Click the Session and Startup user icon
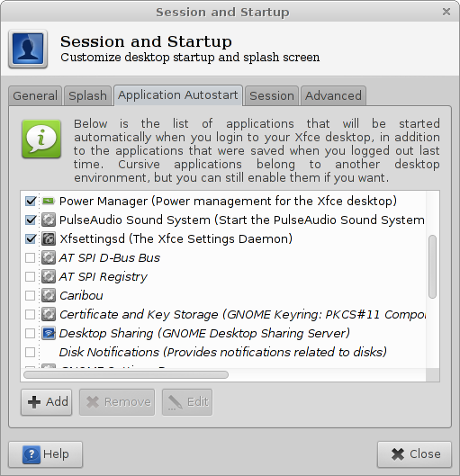The width and height of the screenshot is (460, 476). click(x=28, y=49)
